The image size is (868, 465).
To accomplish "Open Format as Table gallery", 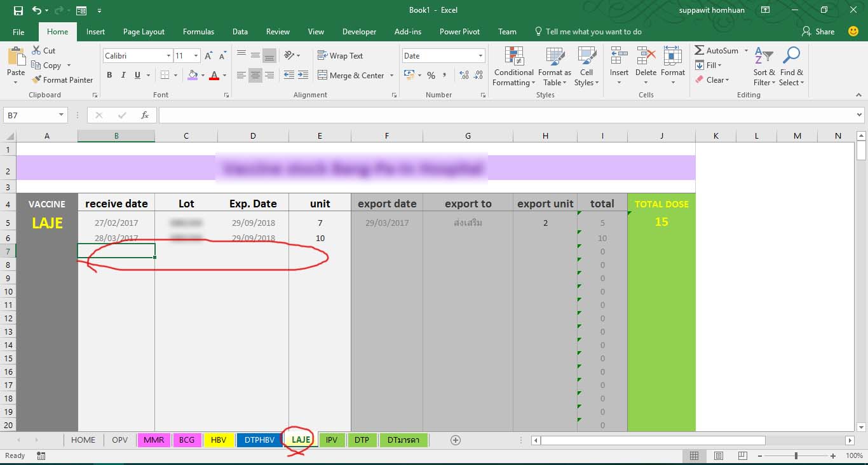I will (x=555, y=66).
